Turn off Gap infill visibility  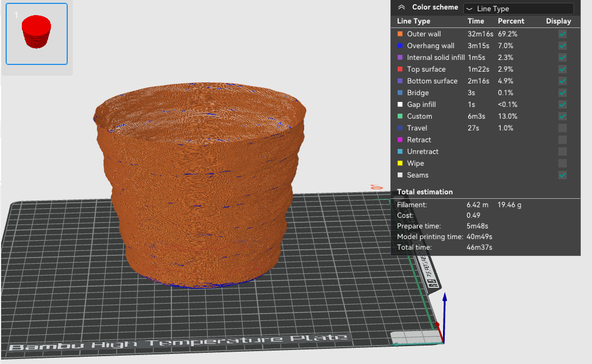[562, 104]
